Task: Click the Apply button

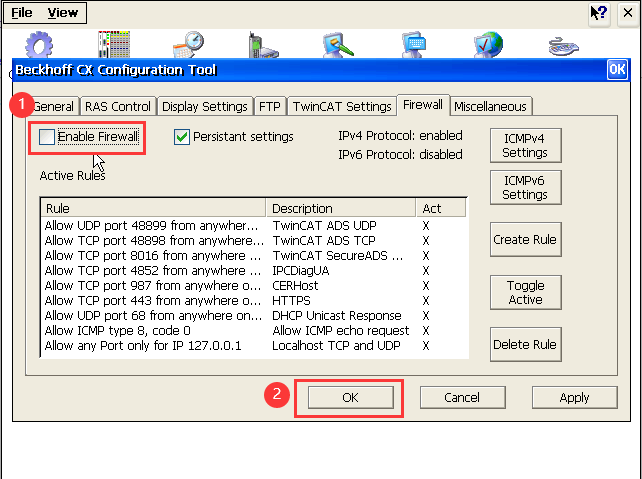Action: pos(574,398)
